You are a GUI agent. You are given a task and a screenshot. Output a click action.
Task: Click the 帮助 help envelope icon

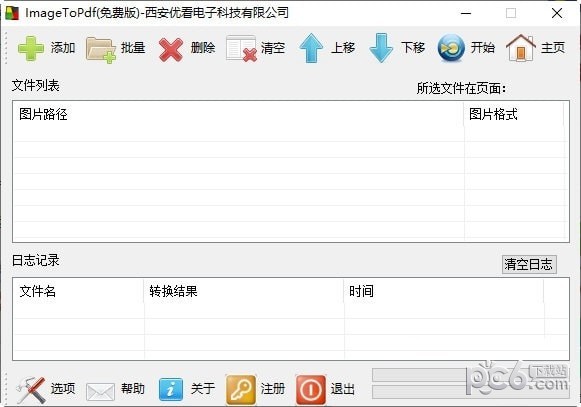(x=100, y=391)
